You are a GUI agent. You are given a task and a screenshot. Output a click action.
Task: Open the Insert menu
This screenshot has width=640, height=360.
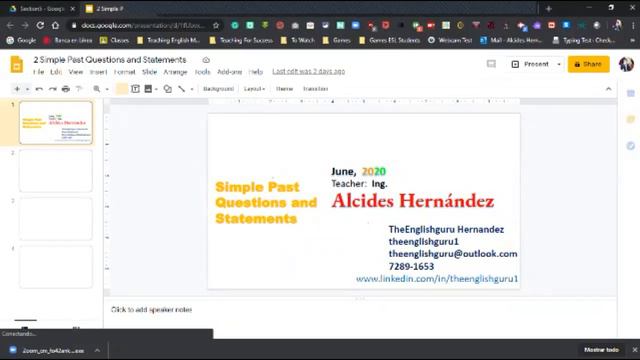(x=98, y=72)
